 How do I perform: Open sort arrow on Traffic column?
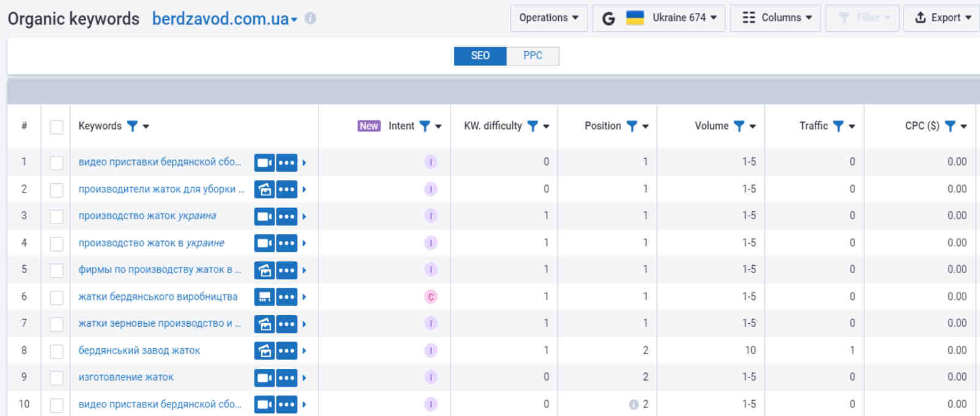(852, 126)
